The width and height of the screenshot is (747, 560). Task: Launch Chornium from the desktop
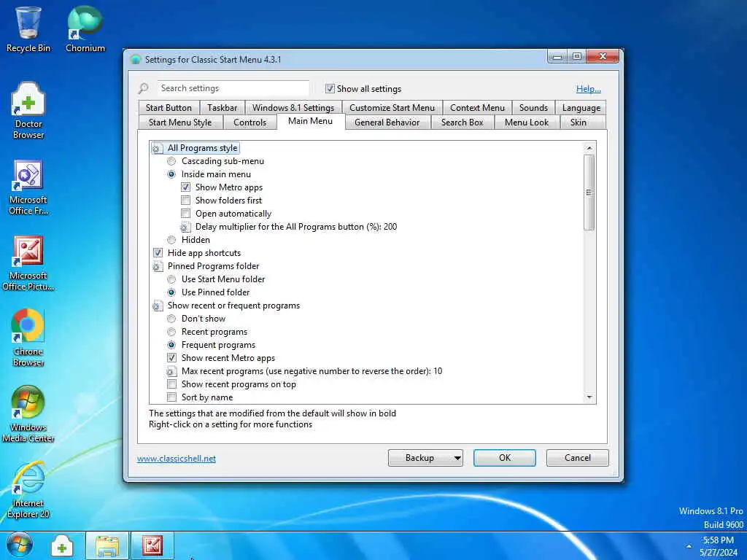[85, 28]
